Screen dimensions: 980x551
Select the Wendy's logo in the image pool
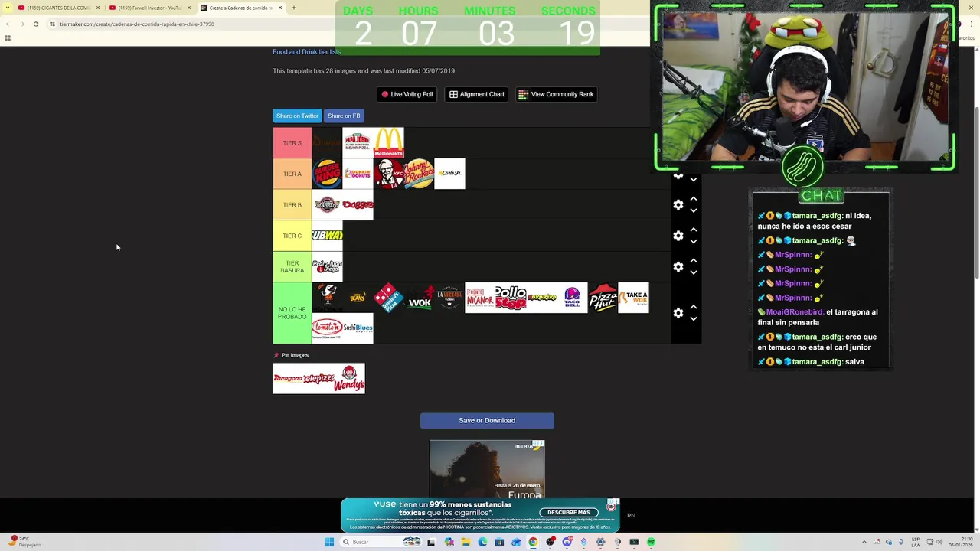click(350, 379)
